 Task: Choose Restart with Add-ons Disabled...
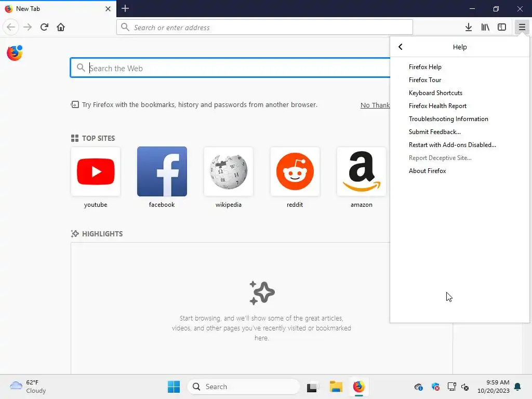[x=459, y=145]
